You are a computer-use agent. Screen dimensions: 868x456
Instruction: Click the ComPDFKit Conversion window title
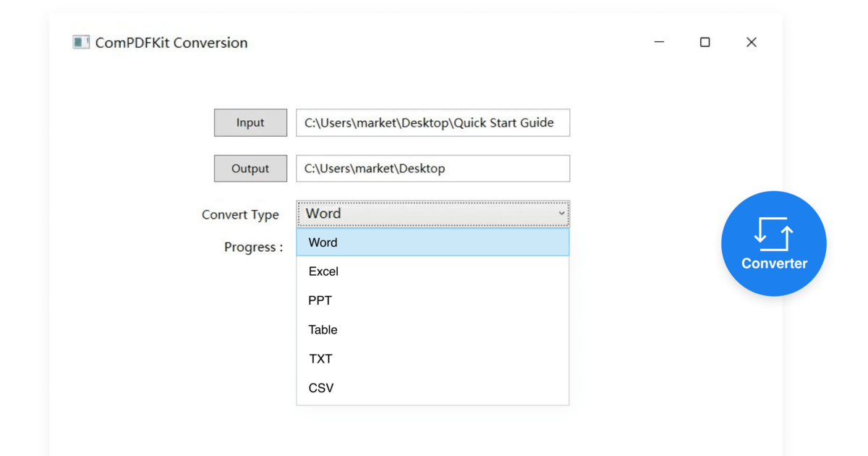click(x=171, y=43)
